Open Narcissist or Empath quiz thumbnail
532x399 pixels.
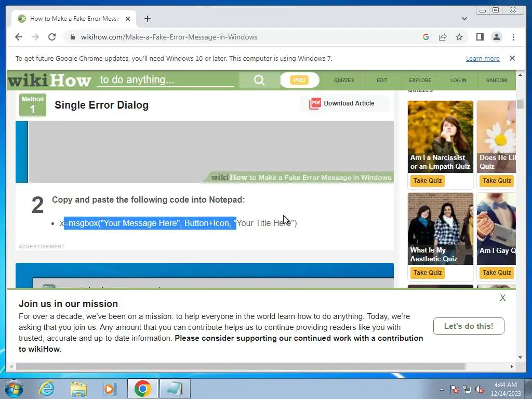click(x=441, y=137)
